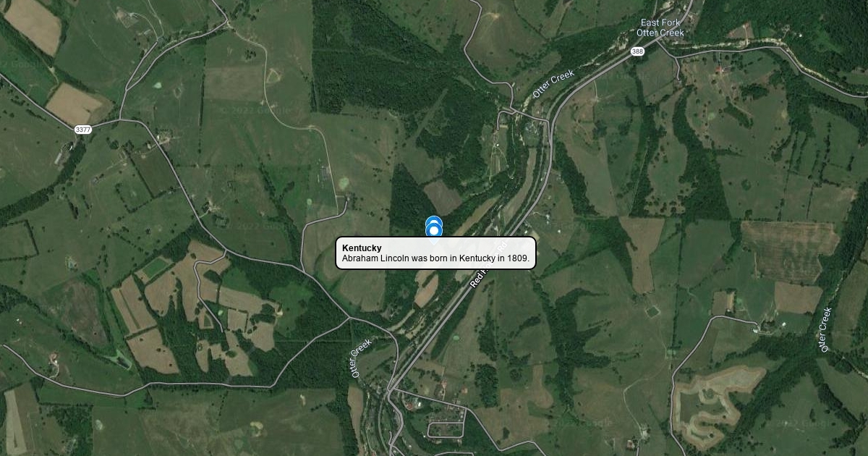Click the small brown field above the marker

442,197
